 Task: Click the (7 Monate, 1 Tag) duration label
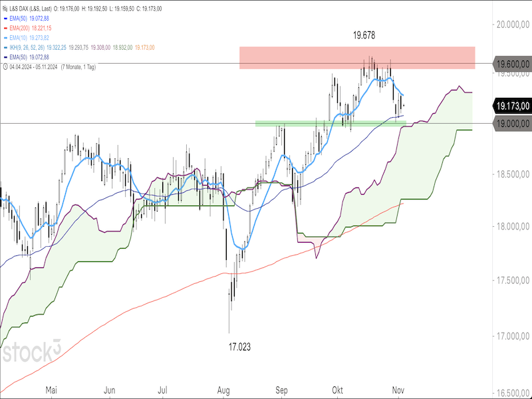pyautogui.click(x=78, y=67)
